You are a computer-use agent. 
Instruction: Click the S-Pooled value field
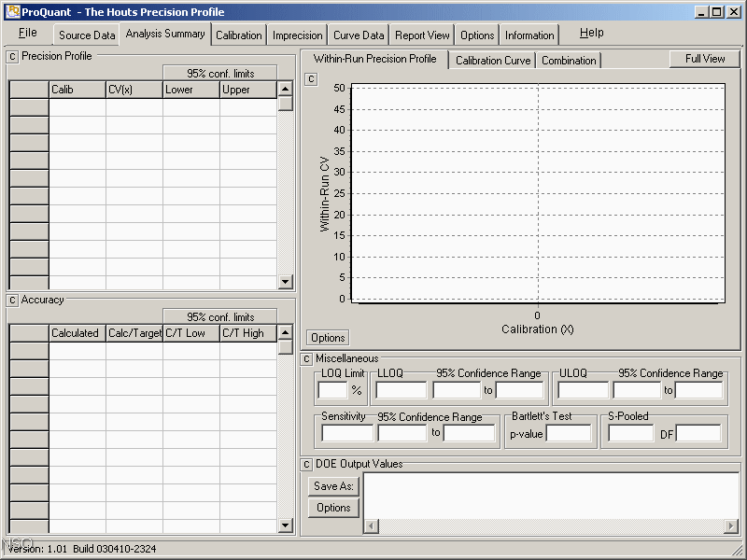click(631, 433)
